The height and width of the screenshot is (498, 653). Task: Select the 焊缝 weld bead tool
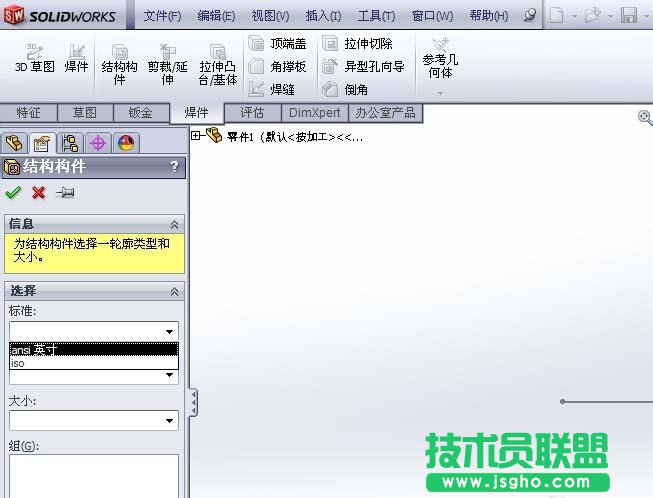coord(272,89)
